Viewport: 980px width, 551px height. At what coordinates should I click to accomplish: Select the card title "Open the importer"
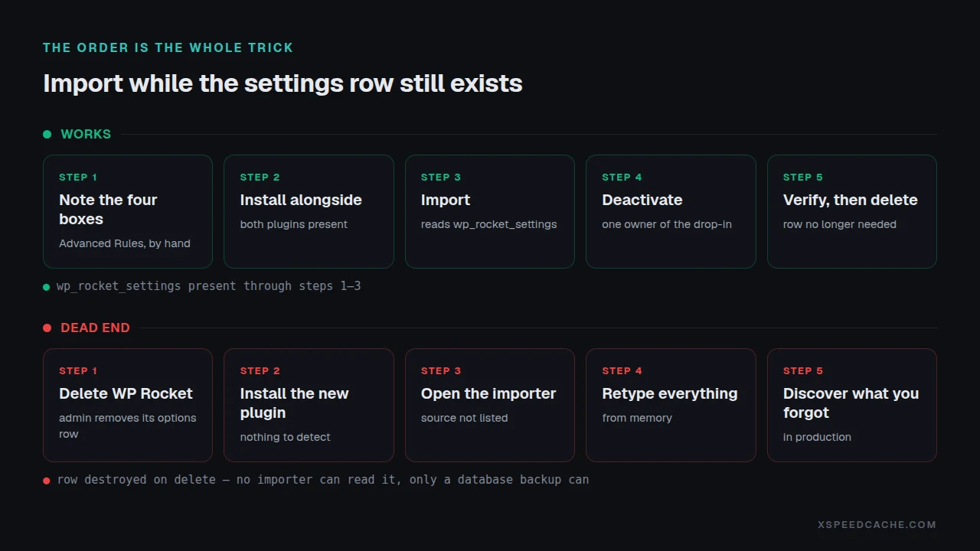click(x=488, y=393)
